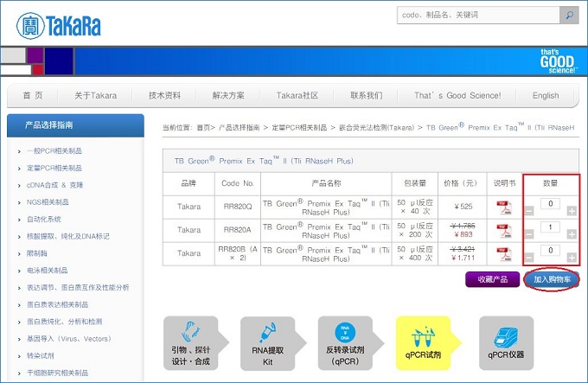The image size is (588, 383).
Task: Decrease quantity for RR820B with minus
Action: [x=528, y=258]
